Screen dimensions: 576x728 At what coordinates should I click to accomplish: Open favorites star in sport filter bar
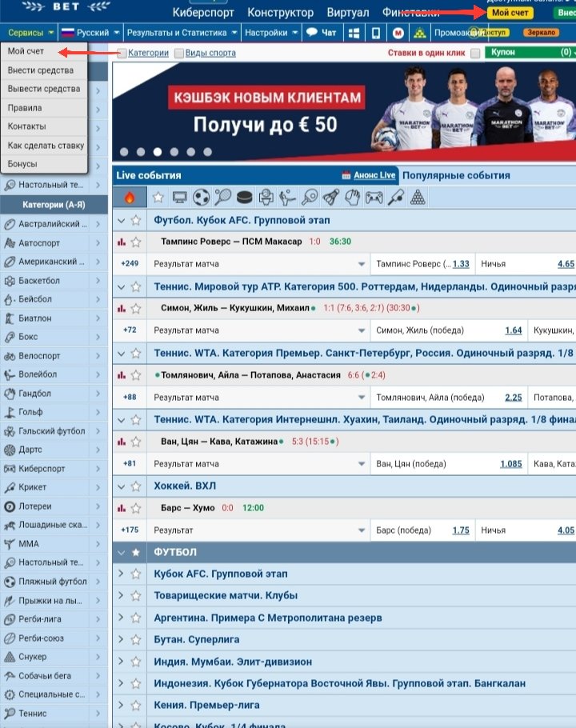(x=158, y=198)
